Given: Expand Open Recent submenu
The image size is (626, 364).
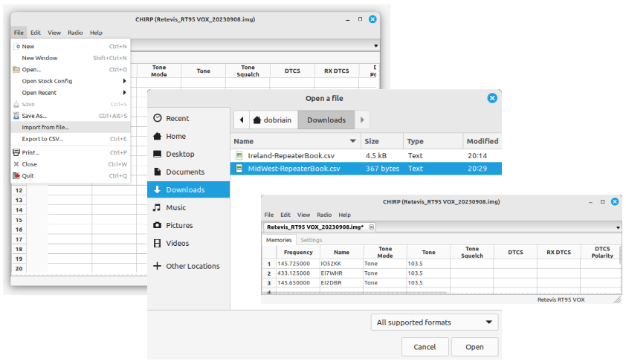Looking at the screenshot, I should coord(71,93).
